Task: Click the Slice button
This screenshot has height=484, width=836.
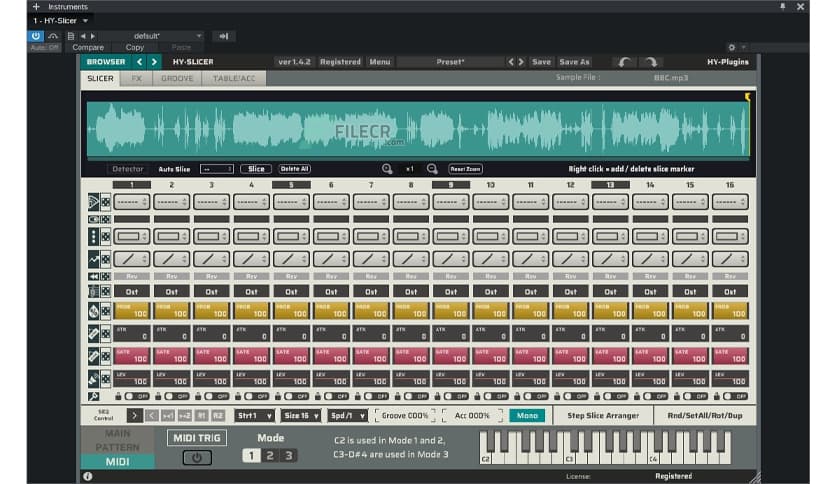Action: [256, 169]
